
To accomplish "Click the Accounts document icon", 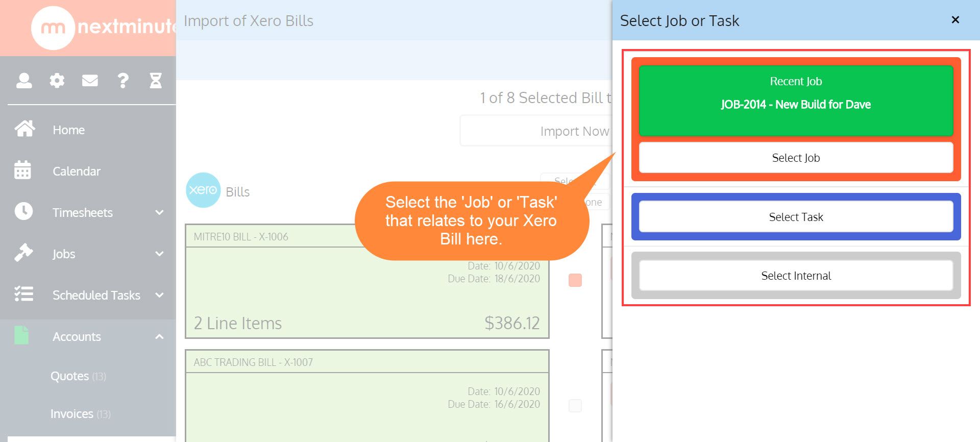I will [21, 335].
